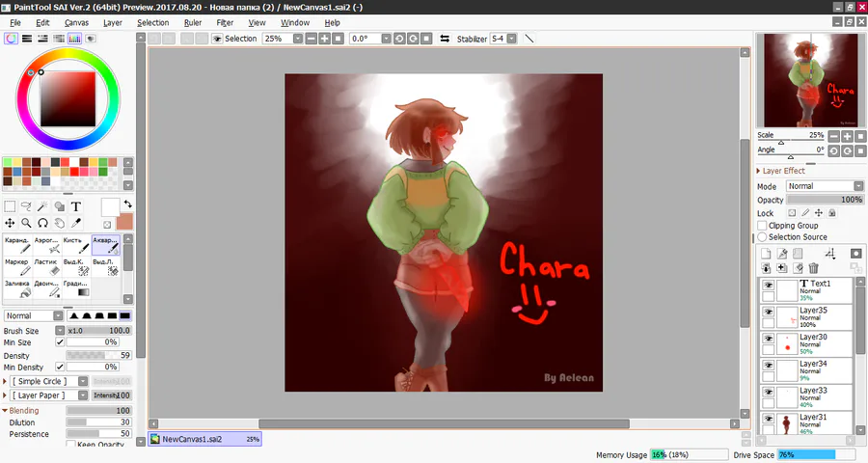868x463 pixels.
Task: Toggle the Selection visibility button
Action: tap(217, 39)
